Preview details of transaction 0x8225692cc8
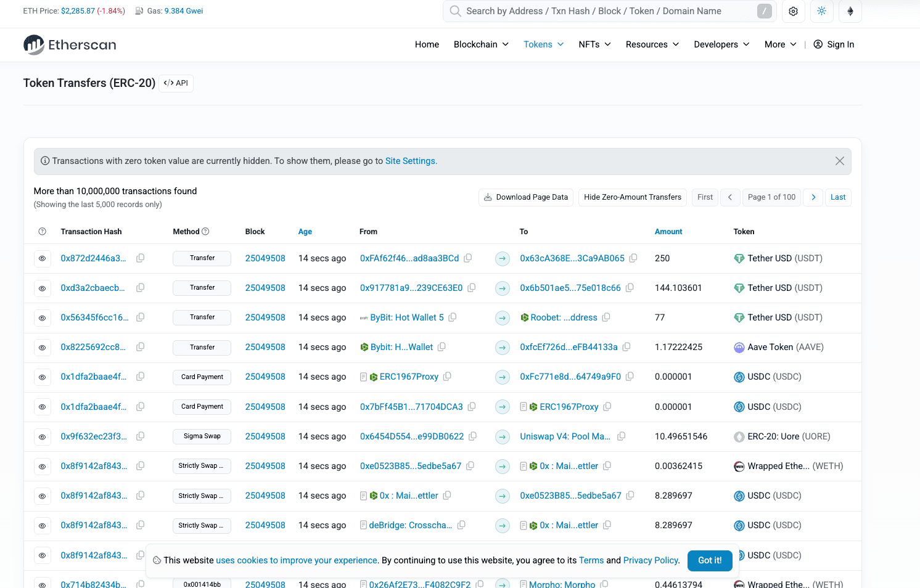 click(42, 347)
